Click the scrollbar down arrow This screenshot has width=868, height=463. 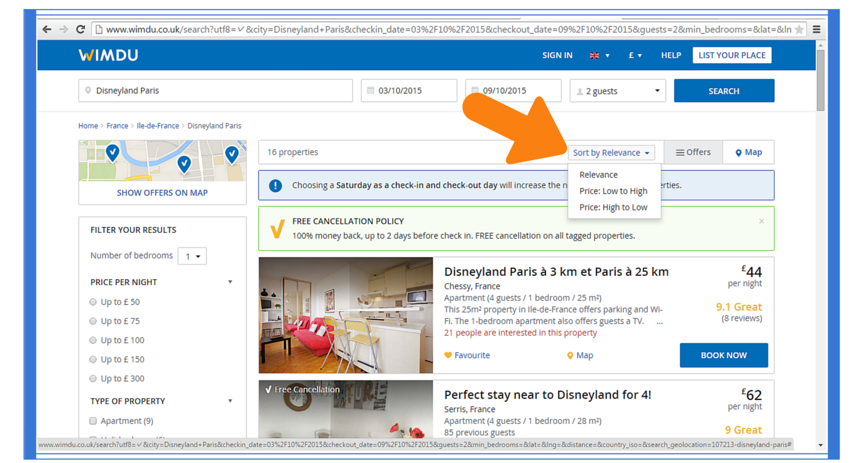click(820, 445)
